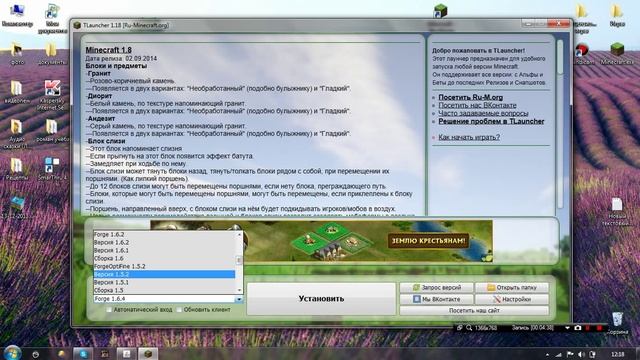
Task: Open the Компьютер desktop icon
Action: click(17, 16)
